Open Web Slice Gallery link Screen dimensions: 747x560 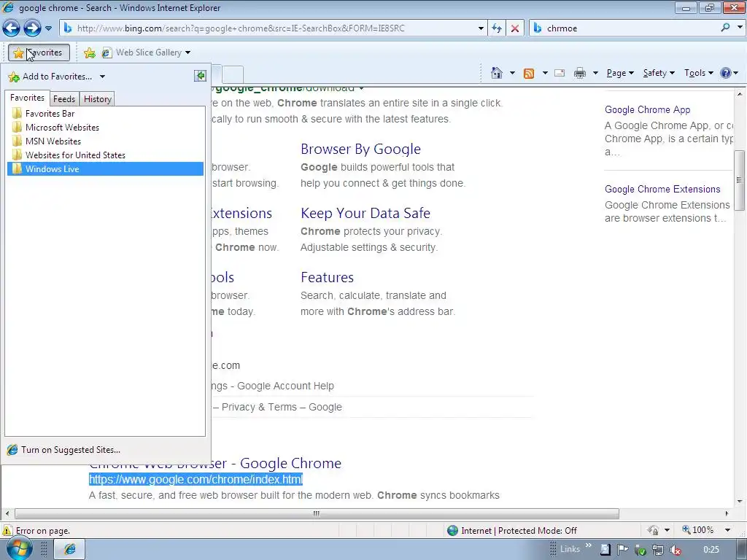click(x=142, y=52)
